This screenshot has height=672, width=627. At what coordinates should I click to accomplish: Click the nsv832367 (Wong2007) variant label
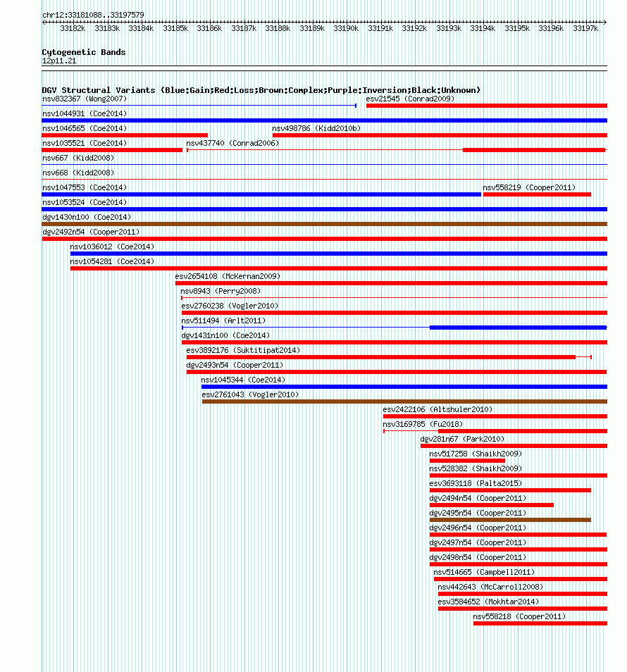tap(85, 99)
